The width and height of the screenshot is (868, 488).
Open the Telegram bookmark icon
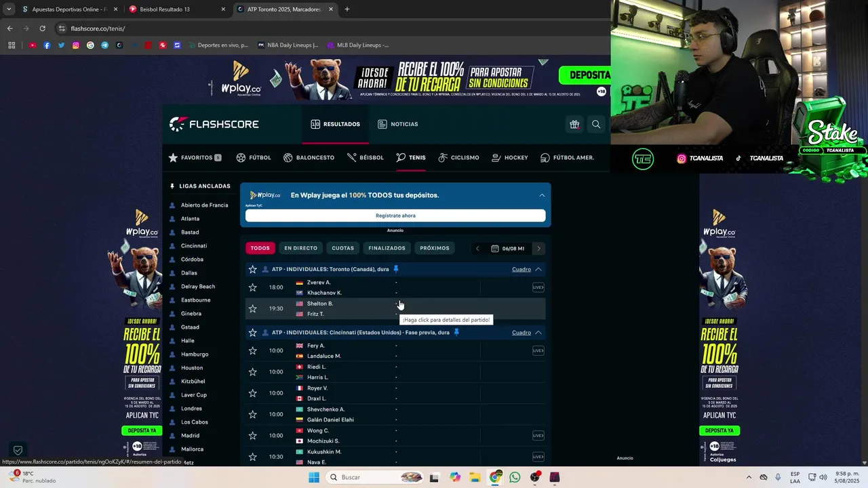[105, 45]
